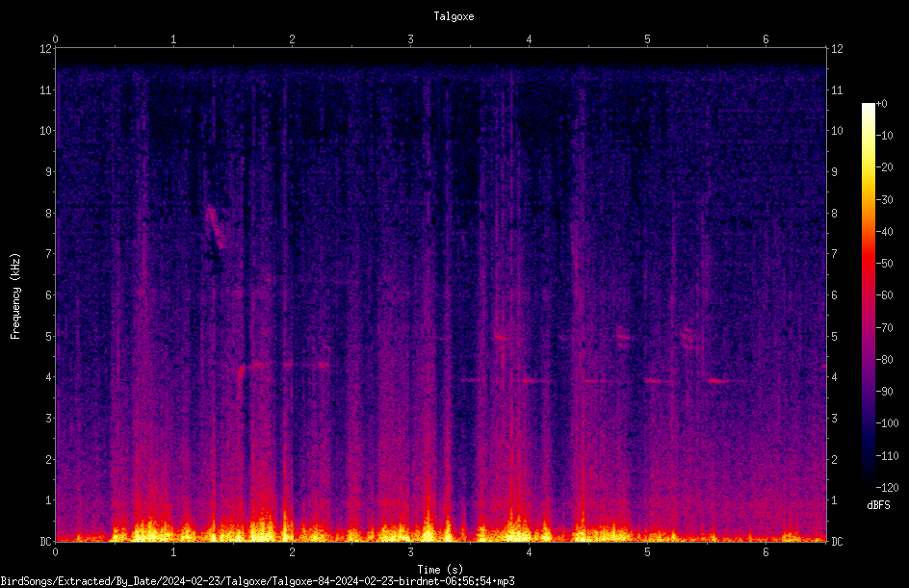The height and width of the screenshot is (588, 909).
Task: Click the 4 kHz label on right axis
Action: 834,377
